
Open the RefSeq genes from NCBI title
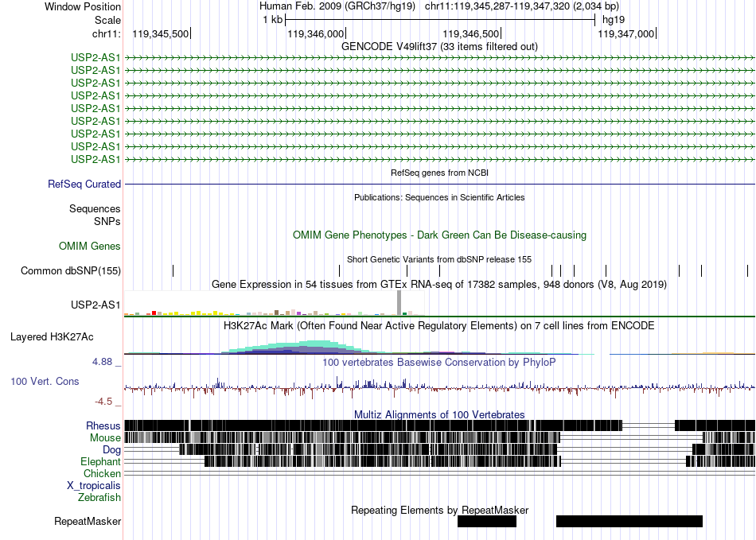(x=439, y=173)
